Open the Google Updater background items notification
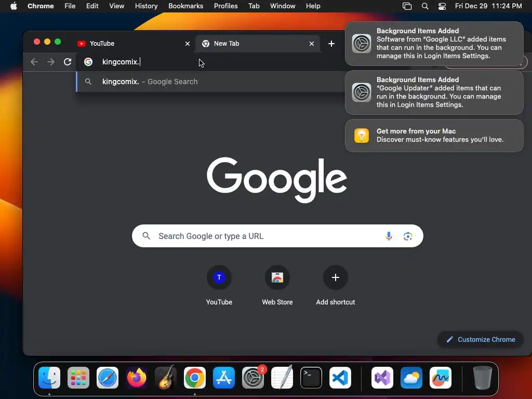532x399 pixels. pos(434,92)
